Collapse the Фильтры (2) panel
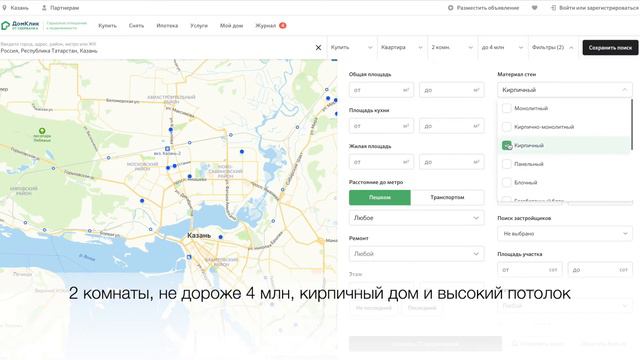Image resolution: width=640 pixels, height=360 pixels. coord(553,47)
